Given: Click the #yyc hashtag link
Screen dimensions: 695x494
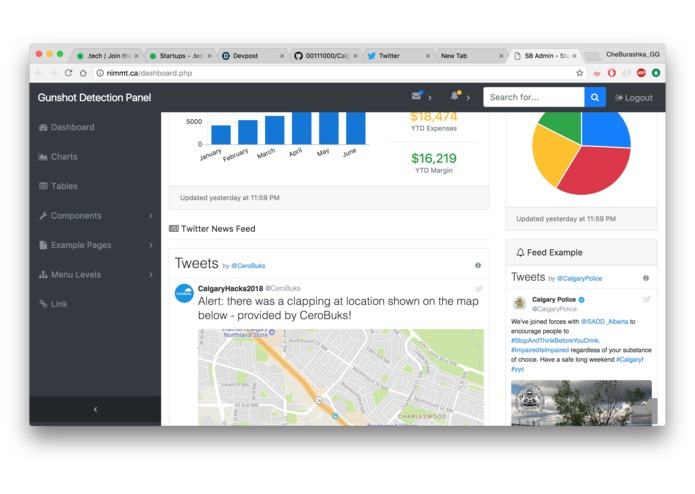Looking at the screenshot, I should click(x=517, y=369).
